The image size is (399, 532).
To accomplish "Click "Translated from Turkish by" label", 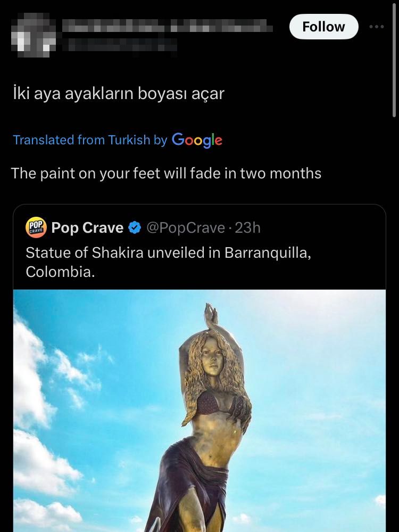I will [90, 140].
